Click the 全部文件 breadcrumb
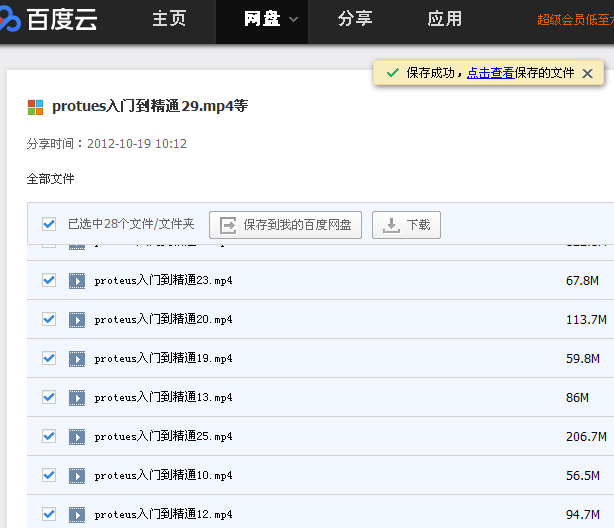Viewport: 614px width, 528px height. (x=51, y=179)
